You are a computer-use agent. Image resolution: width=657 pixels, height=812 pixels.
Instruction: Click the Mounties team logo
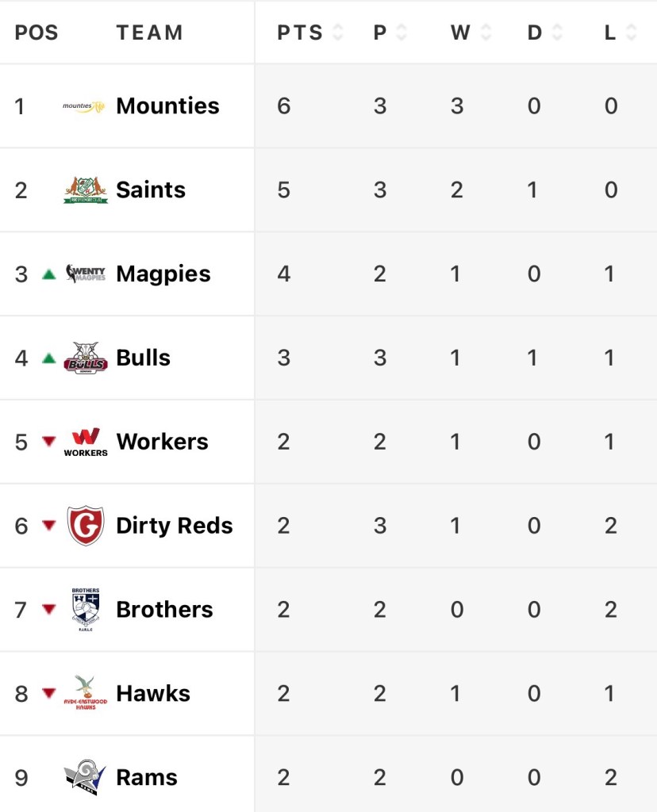point(84,106)
